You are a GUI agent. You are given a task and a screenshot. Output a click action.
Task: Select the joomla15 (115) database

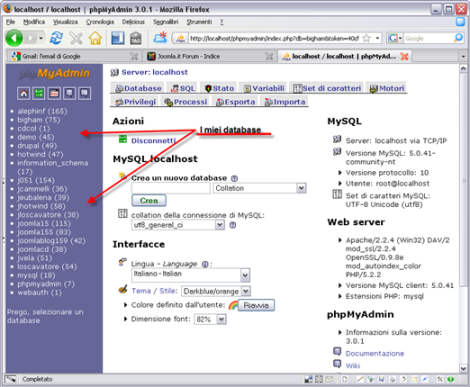click(x=44, y=224)
